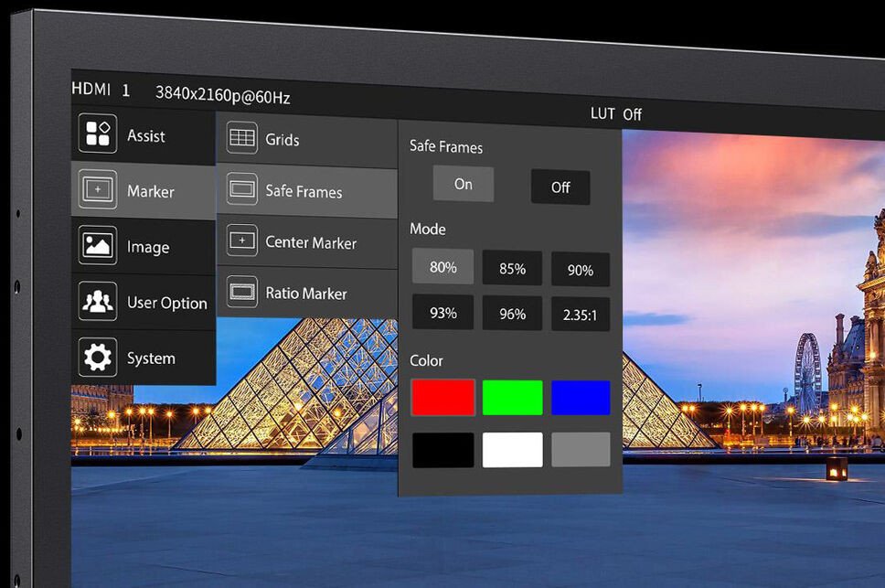The height and width of the screenshot is (588, 885).
Task: Pick the blue color swatch
Action: (x=581, y=397)
